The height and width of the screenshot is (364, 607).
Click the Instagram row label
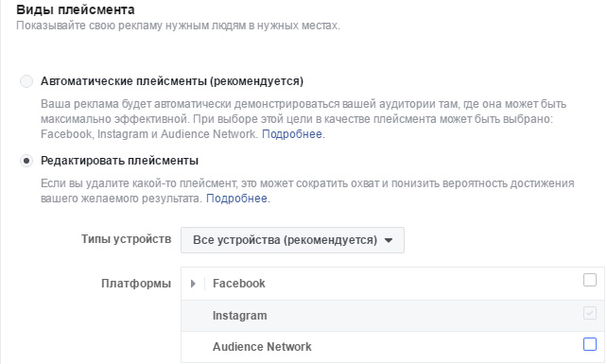239,316
